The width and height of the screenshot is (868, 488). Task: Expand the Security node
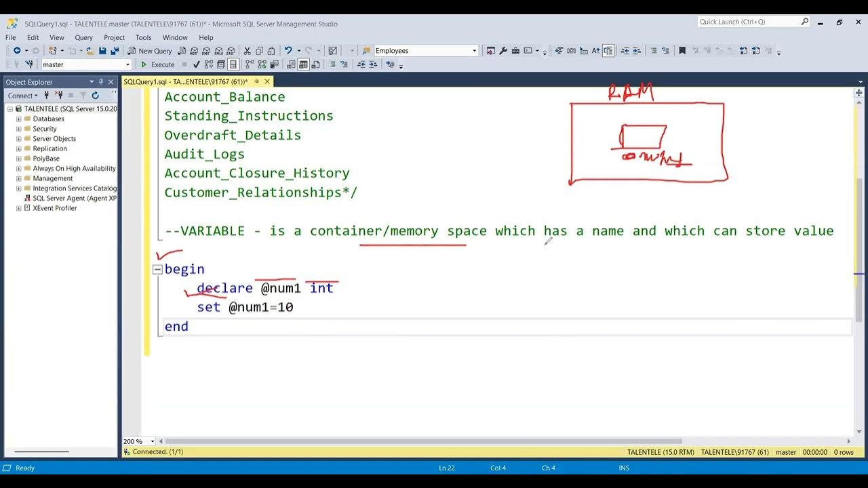pyautogui.click(x=19, y=129)
